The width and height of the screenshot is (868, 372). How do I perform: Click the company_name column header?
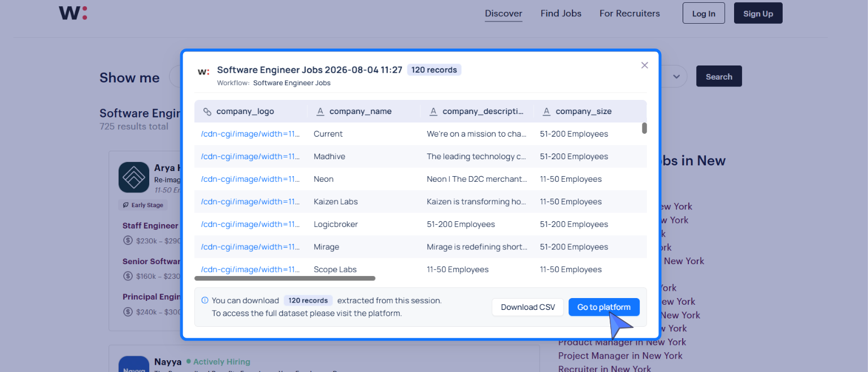[x=364, y=111]
